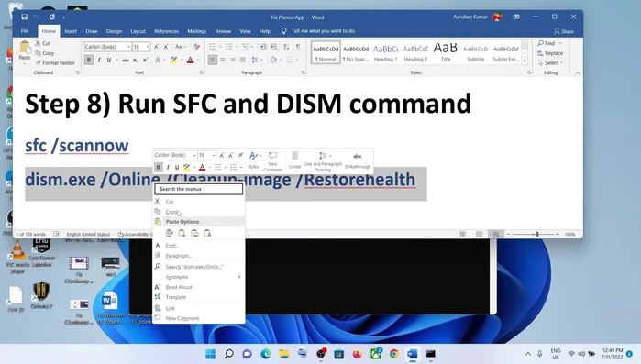Open the File tab
The width and height of the screenshot is (641, 364).
tap(25, 31)
